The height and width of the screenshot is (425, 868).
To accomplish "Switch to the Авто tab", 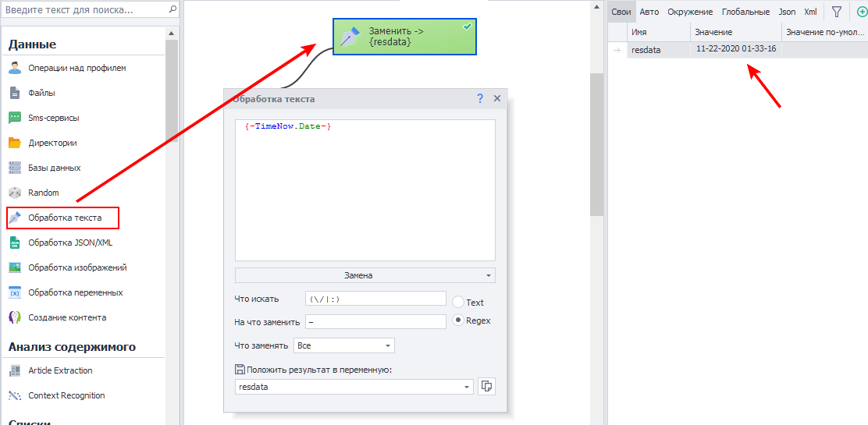I will [x=649, y=12].
